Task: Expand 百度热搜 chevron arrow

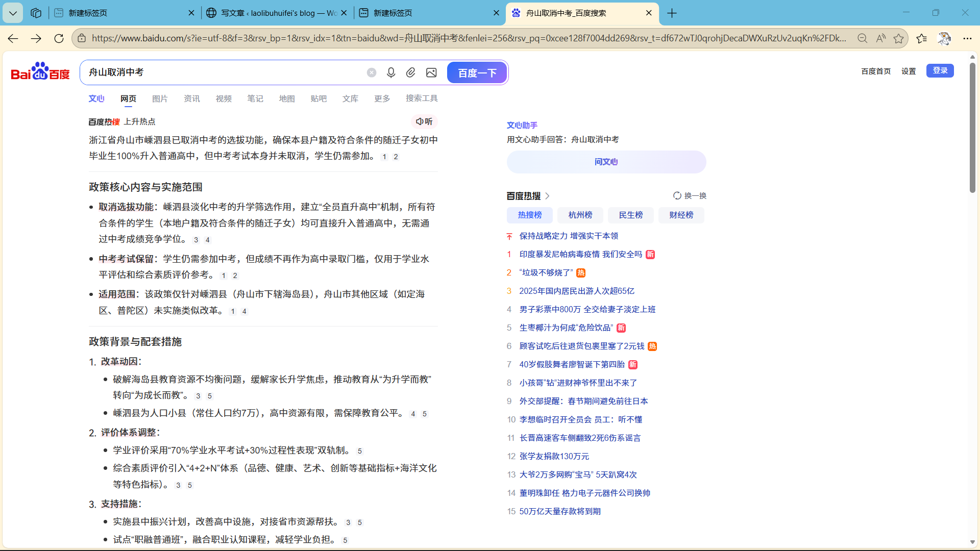Action: 548,196
